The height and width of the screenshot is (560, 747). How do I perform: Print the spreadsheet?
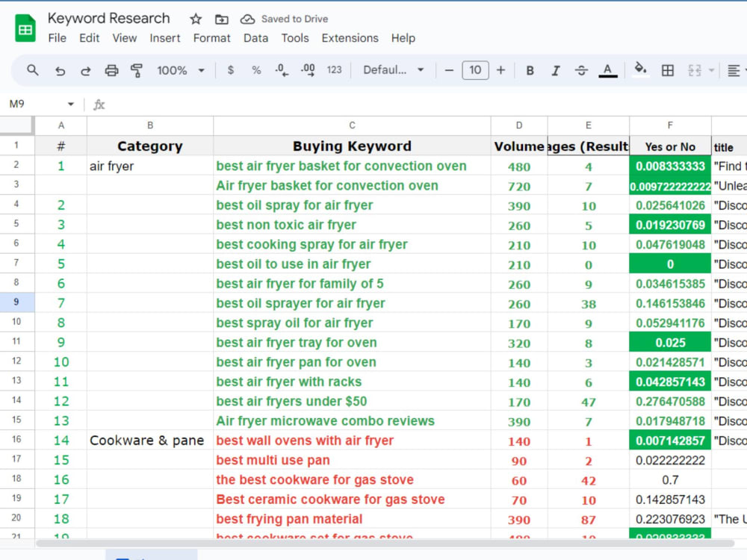pos(111,70)
